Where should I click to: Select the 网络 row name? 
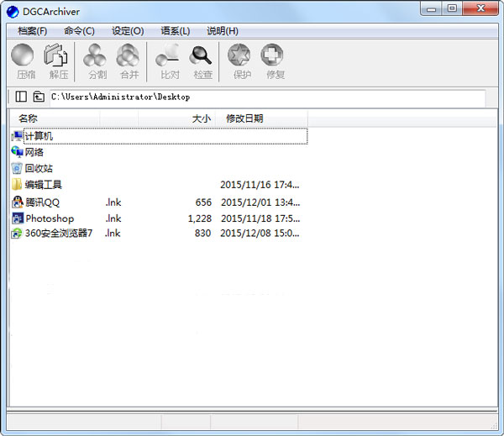click(34, 152)
